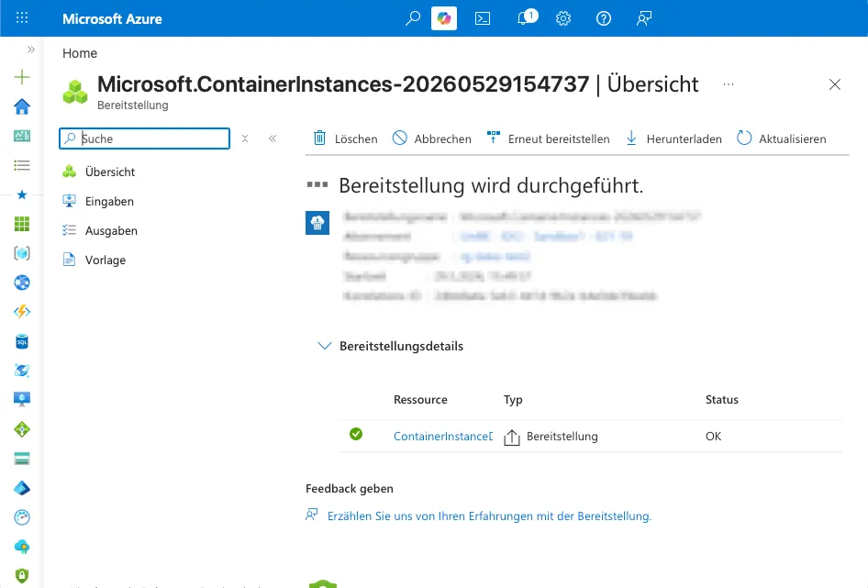The height and width of the screenshot is (588, 868).
Task: Select Ausgaben in the resource menu
Action: 111,230
